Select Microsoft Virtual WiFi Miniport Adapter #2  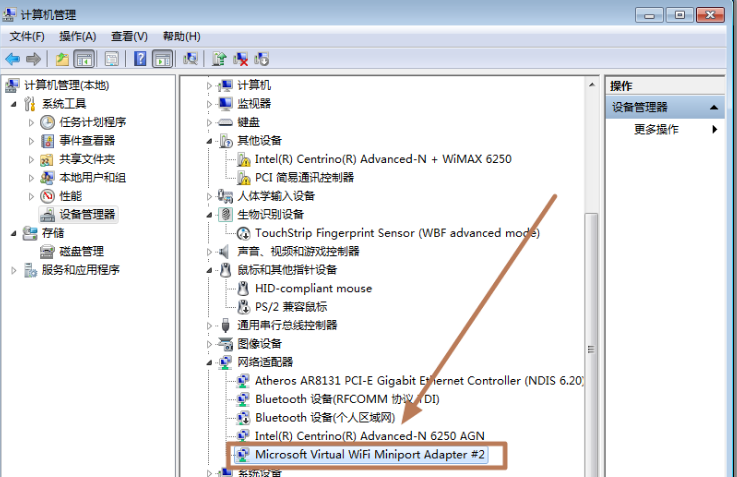pos(369,455)
